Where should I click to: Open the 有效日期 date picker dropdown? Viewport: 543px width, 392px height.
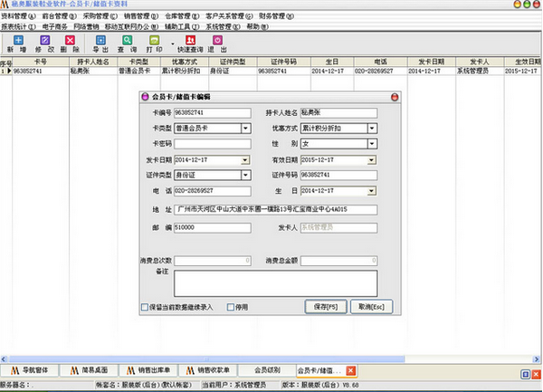pos(372,160)
